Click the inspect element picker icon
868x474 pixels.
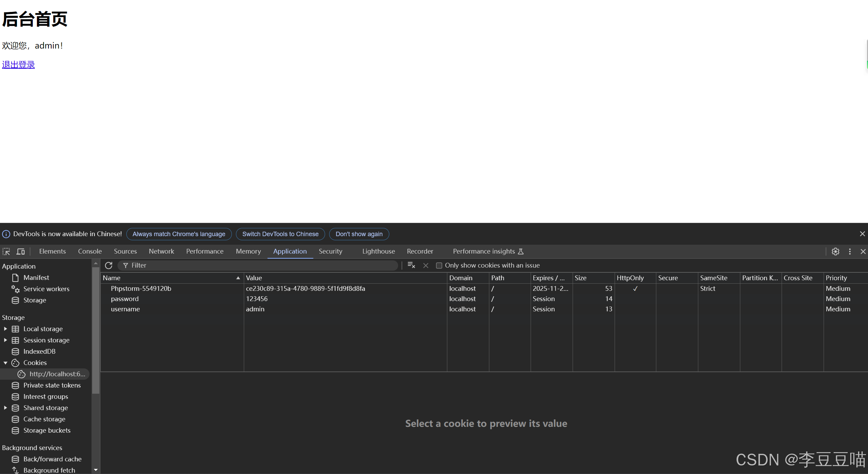coord(6,252)
